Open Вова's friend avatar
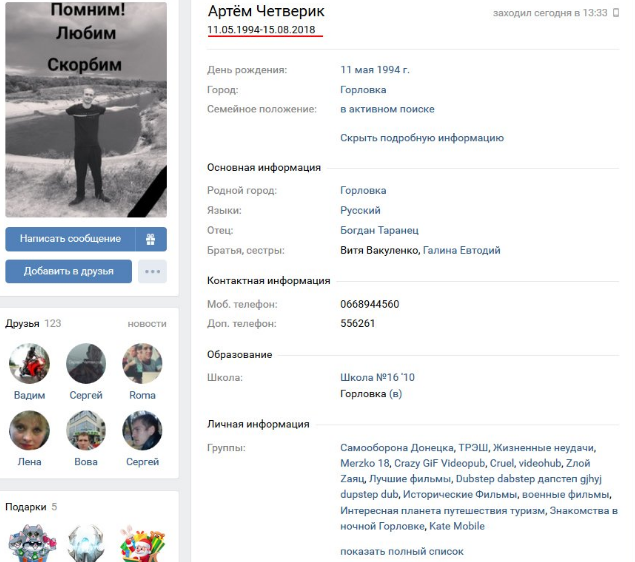Viewport: 635px width, 562px height. [86, 430]
